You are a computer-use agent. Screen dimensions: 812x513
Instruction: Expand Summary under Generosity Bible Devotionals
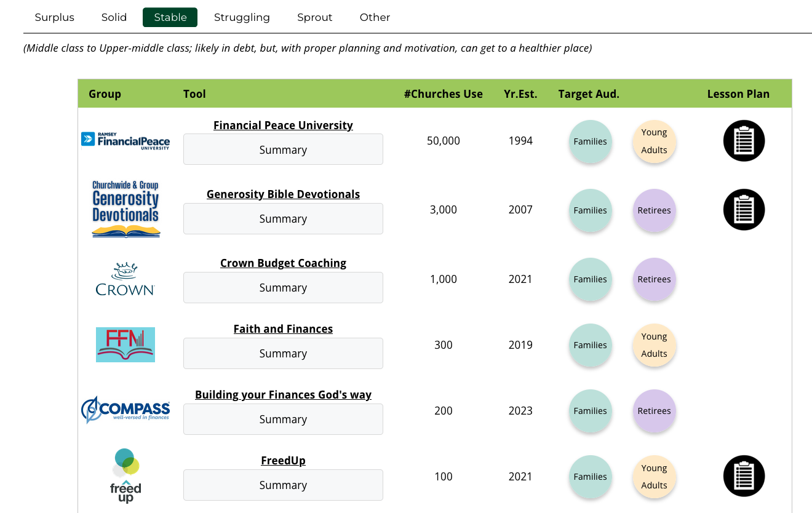(x=283, y=218)
